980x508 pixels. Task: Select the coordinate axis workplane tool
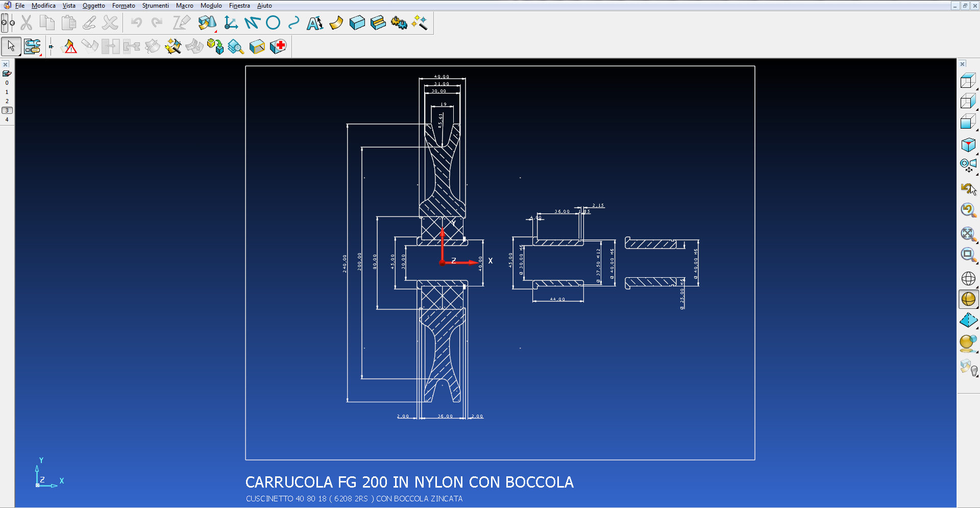coord(231,23)
